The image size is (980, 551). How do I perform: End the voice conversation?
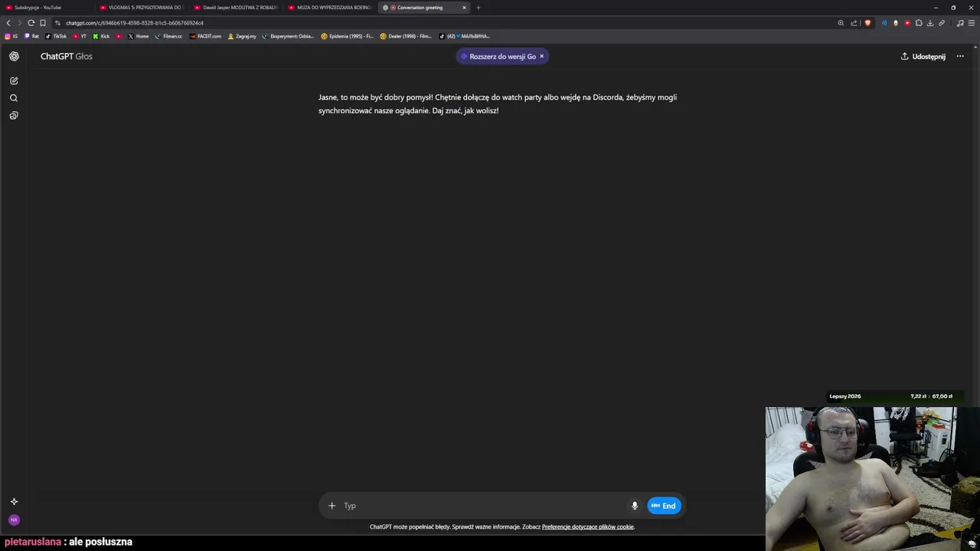[x=664, y=506]
